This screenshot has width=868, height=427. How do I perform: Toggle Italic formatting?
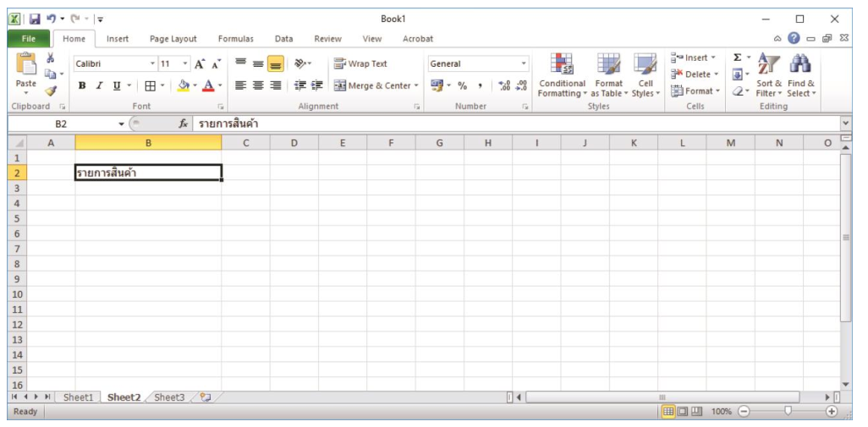tap(99, 85)
